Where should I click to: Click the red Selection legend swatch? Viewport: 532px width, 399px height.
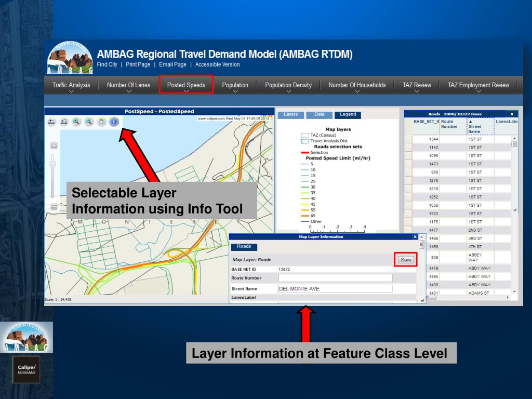click(x=305, y=153)
